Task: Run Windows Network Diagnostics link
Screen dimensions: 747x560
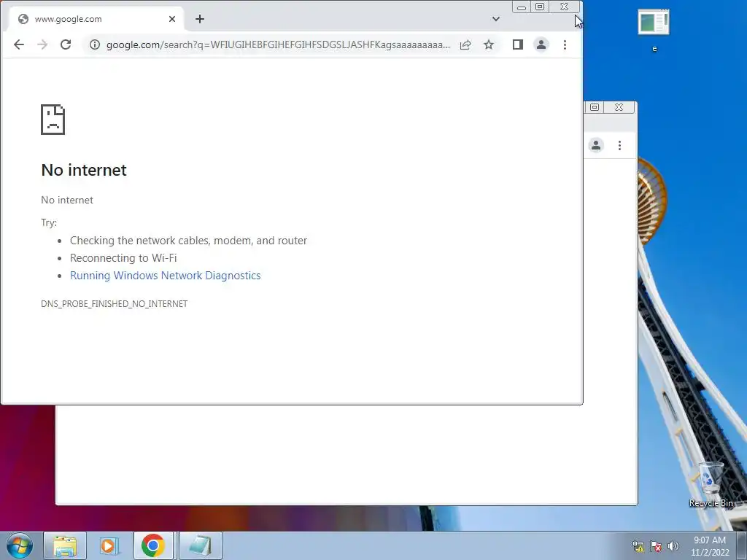Action: coord(166,276)
